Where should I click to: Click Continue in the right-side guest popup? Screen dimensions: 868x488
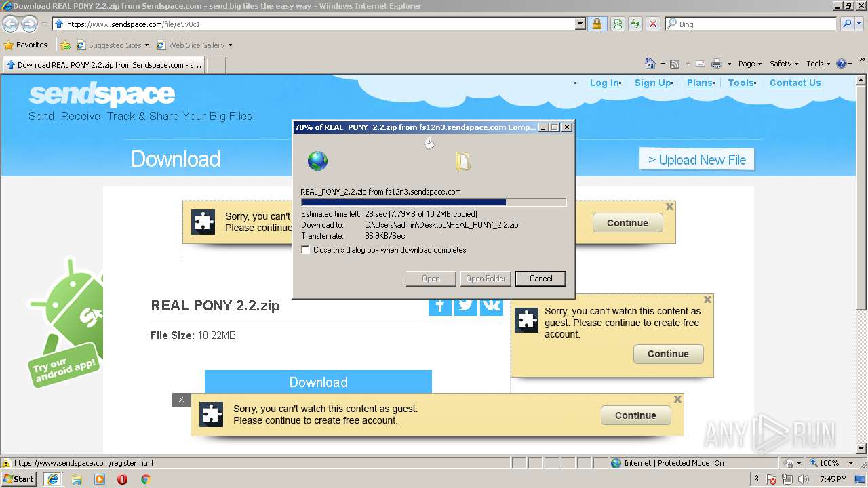668,354
